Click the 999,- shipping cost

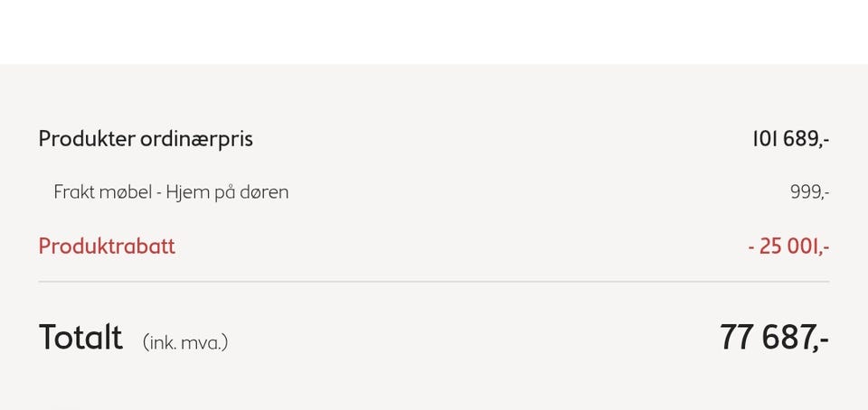809,193
